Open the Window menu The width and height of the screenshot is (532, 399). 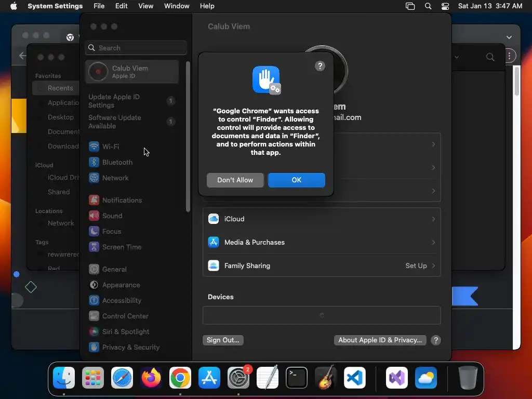coord(177,6)
